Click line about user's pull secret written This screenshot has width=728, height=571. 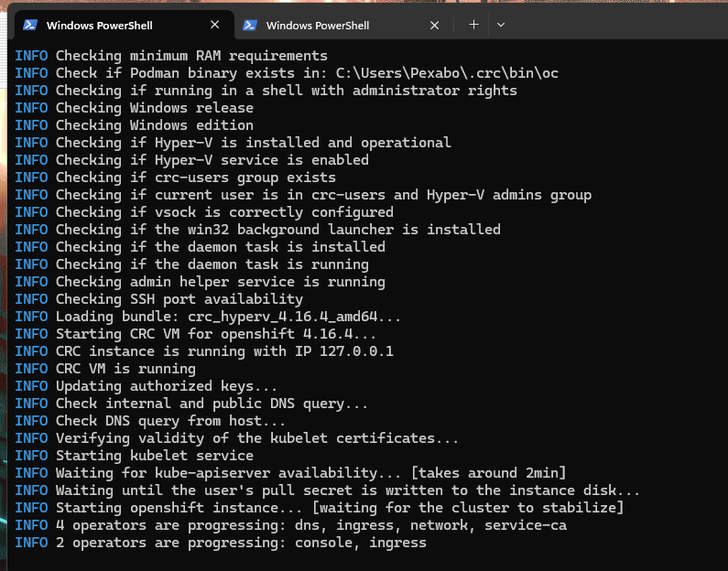pos(327,490)
